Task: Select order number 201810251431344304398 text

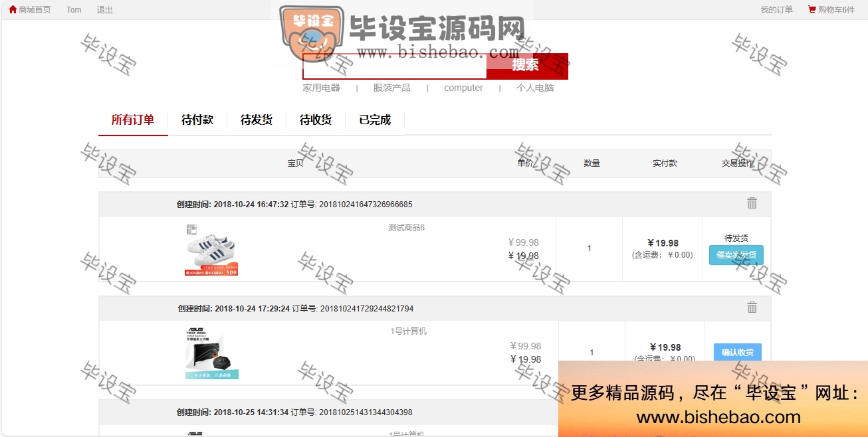Action: click(x=366, y=412)
